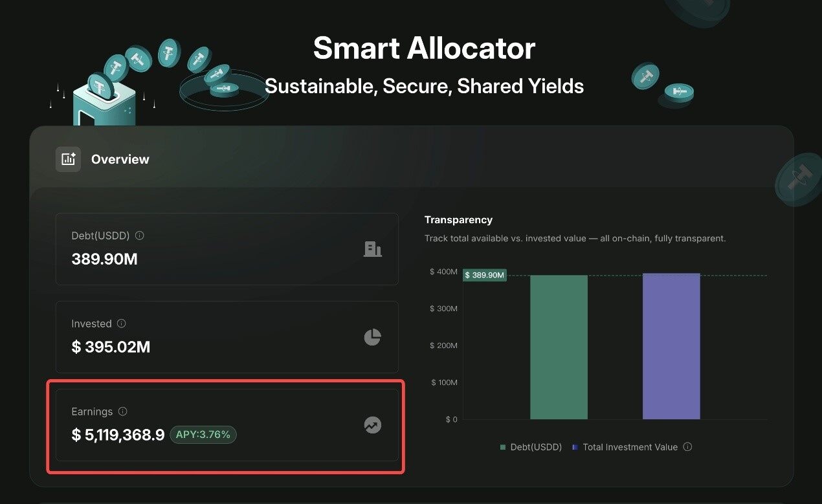Click the info icon next to Earnings

pos(123,411)
